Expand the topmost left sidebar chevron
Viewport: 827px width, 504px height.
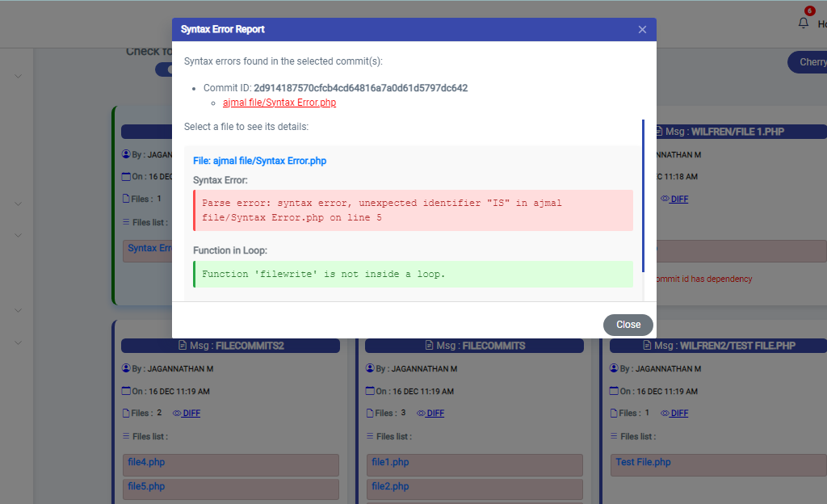18,77
